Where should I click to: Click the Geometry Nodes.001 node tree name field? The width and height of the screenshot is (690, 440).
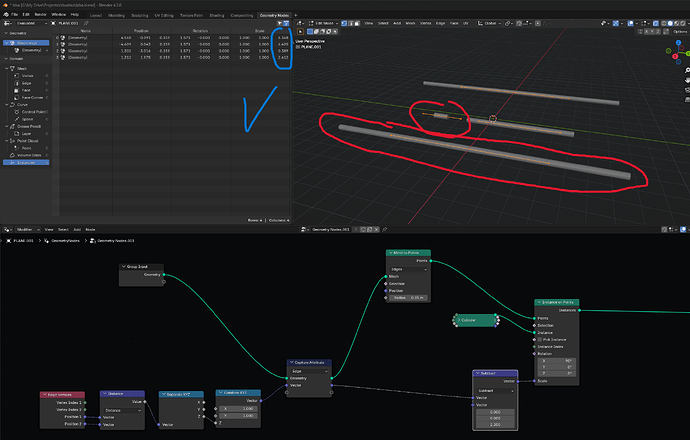[331, 229]
